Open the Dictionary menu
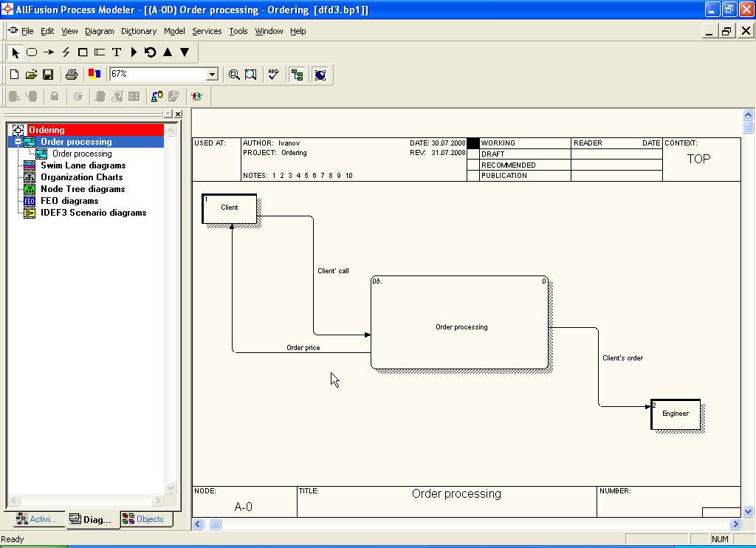Screen dimensions: 756x548 [x=139, y=31]
